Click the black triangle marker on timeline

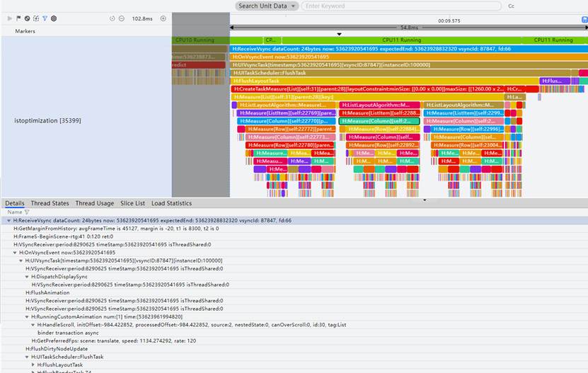click(339, 34)
